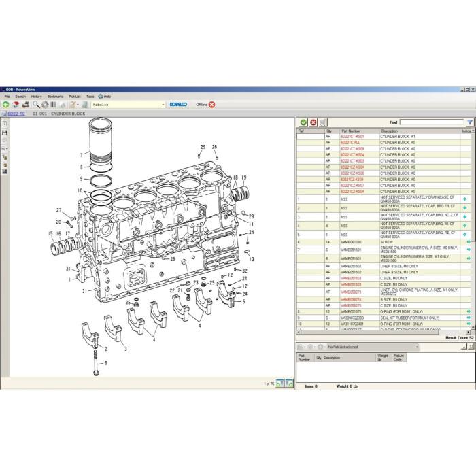
Task: Click the home icon in top toolbar
Action: 16,105
